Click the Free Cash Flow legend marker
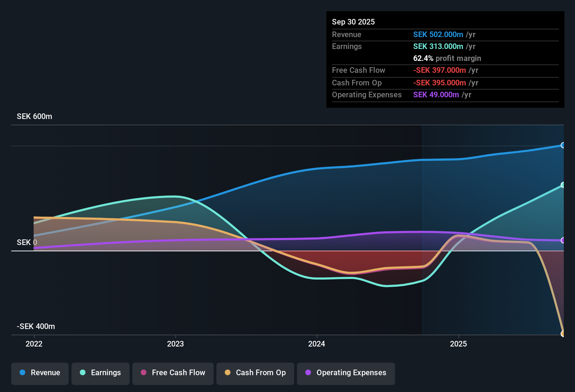575x392 pixels. point(144,373)
